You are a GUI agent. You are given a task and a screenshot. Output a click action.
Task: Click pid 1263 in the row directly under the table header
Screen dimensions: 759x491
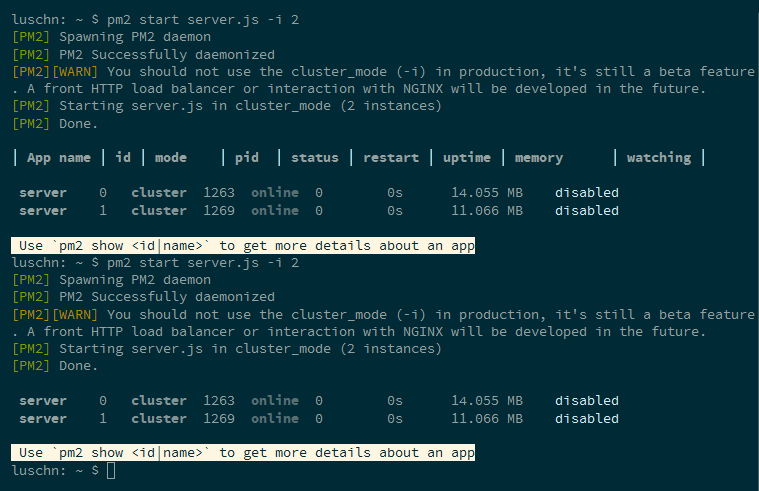[x=219, y=193]
